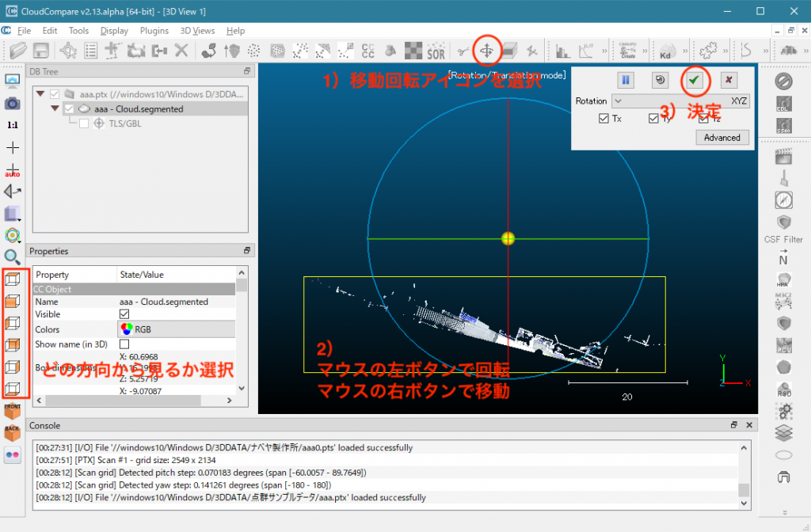The image size is (811, 532).
Task: Cancel transformation with the red X button
Action: coord(729,81)
